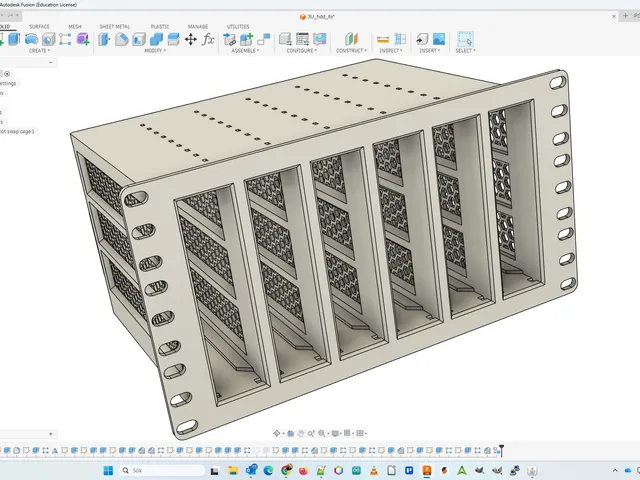Expand the comments panel plus button

click(x=51, y=434)
